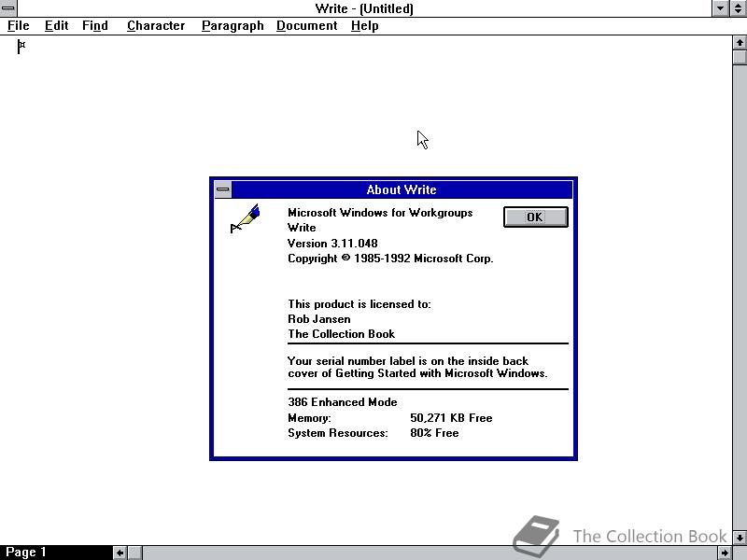The height and width of the screenshot is (560, 747).
Task: Click vertical scrollbar down arrow
Action: click(740, 538)
